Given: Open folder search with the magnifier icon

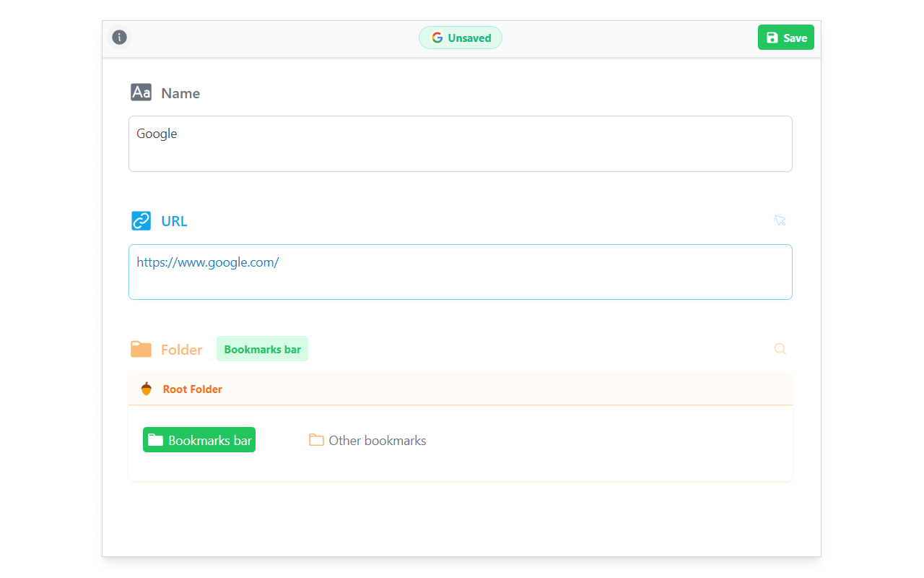Looking at the screenshot, I should [780, 349].
